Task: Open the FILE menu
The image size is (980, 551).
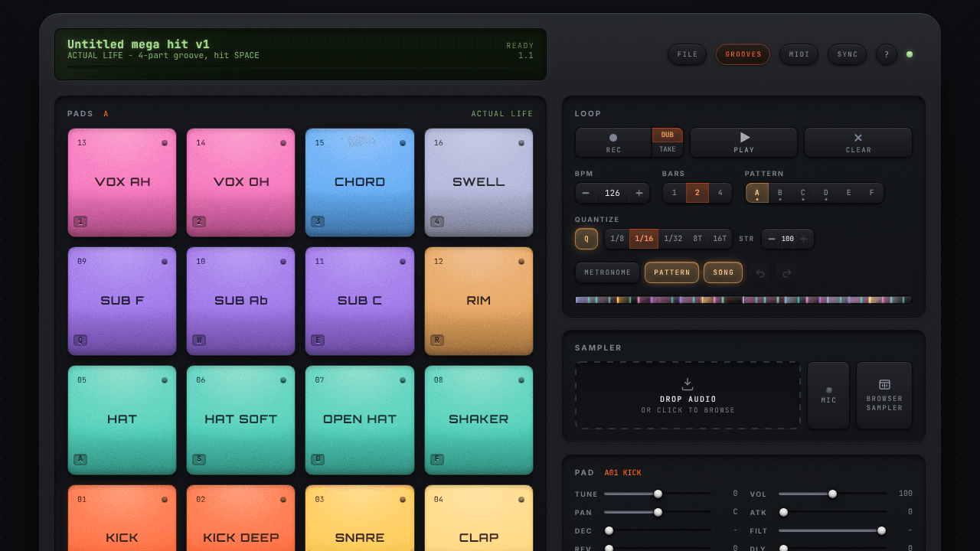Action: tap(688, 54)
